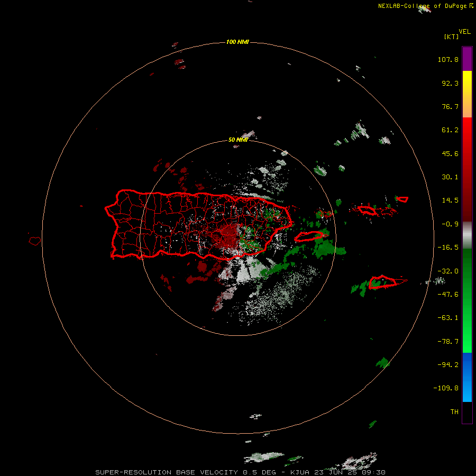Viewport: 476px width, 476px height.
Task: Pick the gray near-zero segment of the color bar
Action: click(x=467, y=235)
